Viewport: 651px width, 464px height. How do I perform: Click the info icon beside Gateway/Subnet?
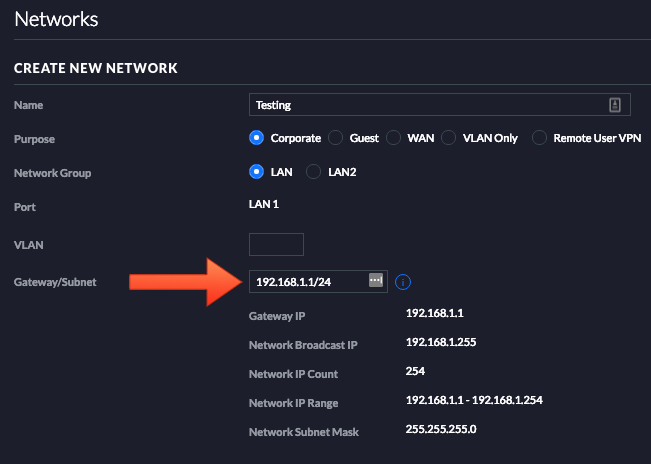click(403, 282)
